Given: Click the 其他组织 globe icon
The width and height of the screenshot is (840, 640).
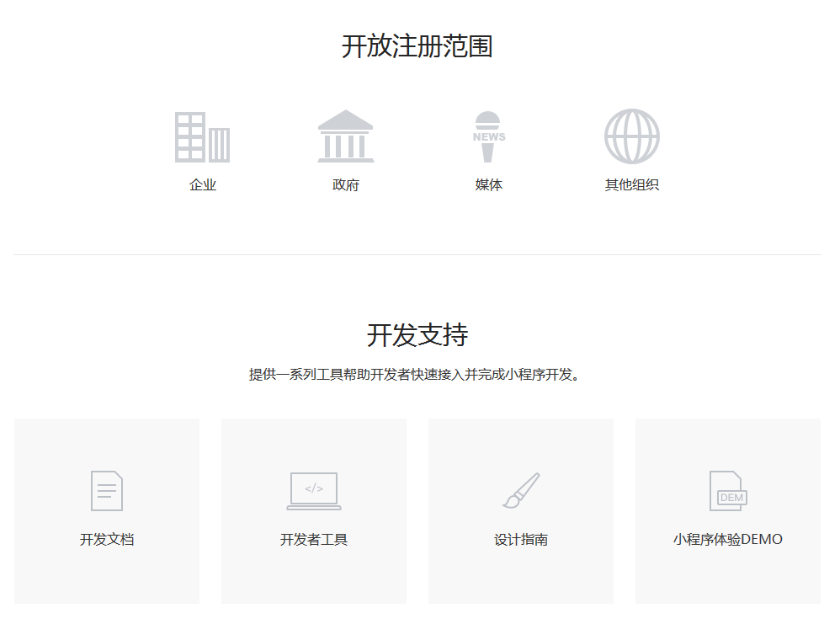Looking at the screenshot, I should (632, 135).
